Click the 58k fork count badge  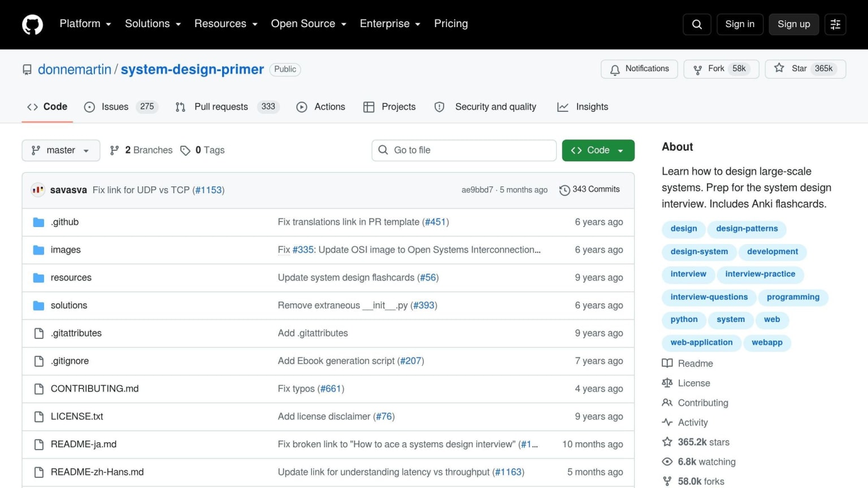coord(739,69)
